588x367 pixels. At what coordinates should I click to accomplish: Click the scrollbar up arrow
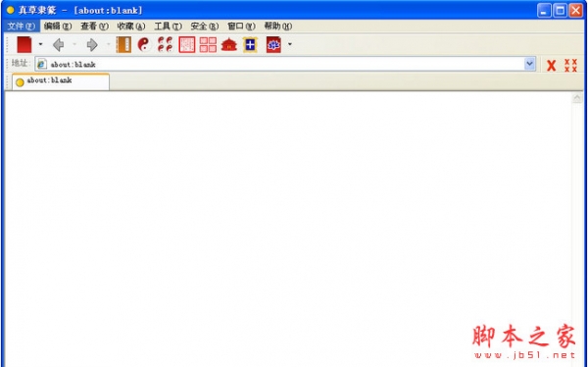(x=577, y=98)
